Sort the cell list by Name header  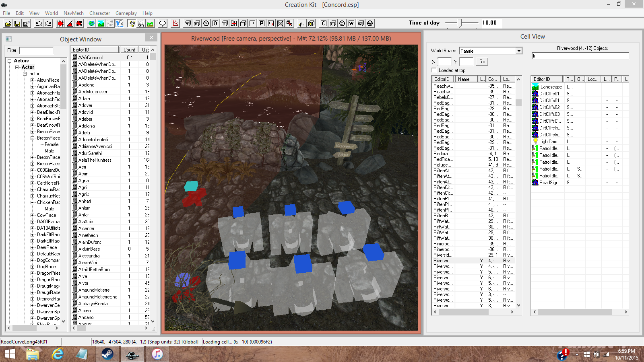tap(466, 79)
